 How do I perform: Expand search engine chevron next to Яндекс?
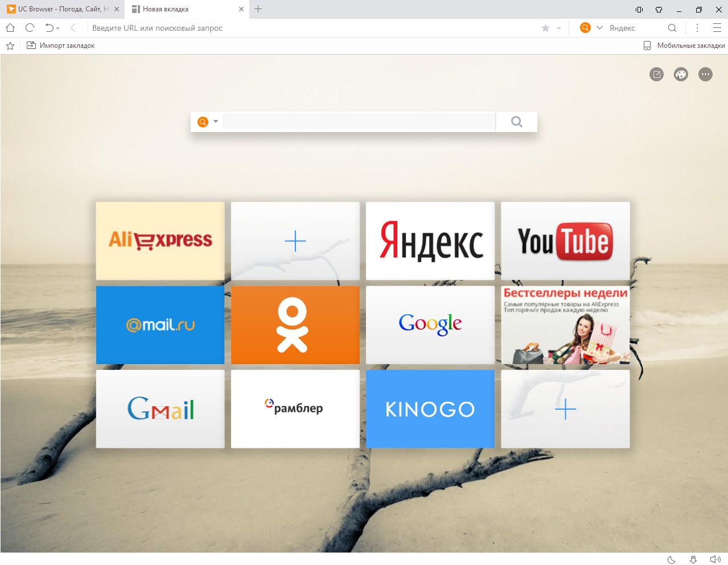599,28
